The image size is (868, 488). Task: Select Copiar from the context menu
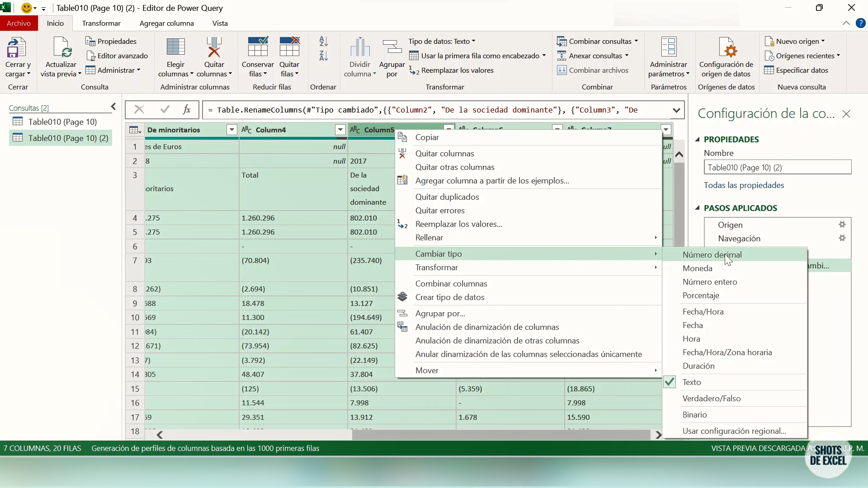click(528, 137)
